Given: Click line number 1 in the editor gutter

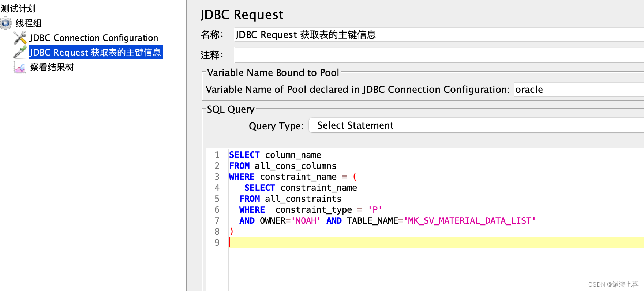Looking at the screenshot, I should pos(217,155).
